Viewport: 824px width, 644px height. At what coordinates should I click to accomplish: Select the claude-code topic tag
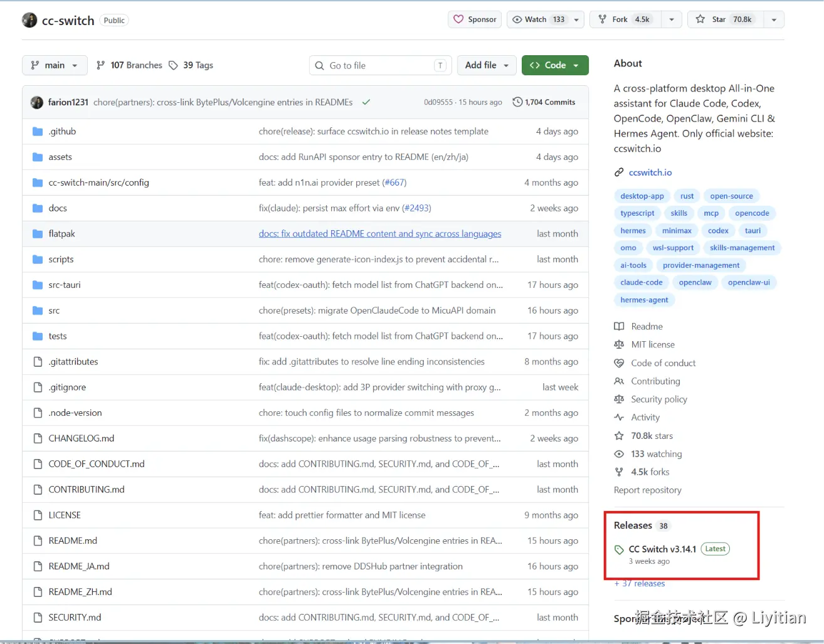pos(642,283)
